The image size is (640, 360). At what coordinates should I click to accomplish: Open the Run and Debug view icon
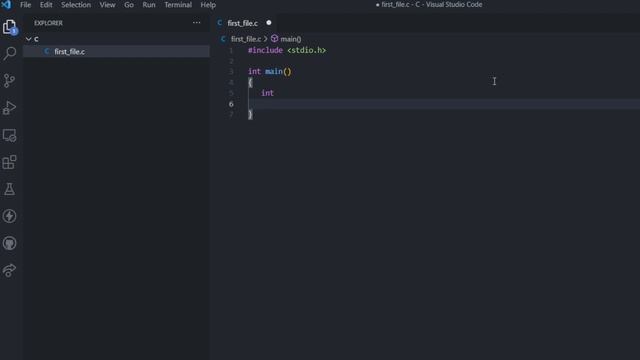tap(9, 108)
